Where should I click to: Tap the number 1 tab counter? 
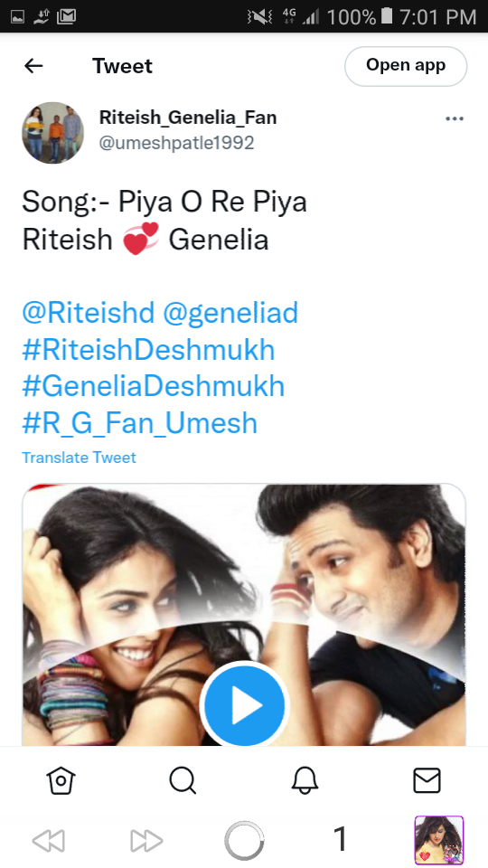point(341,839)
